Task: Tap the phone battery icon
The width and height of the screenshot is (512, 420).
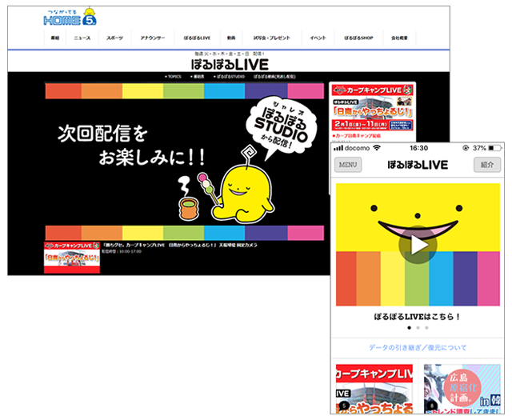Action: [495, 148]
